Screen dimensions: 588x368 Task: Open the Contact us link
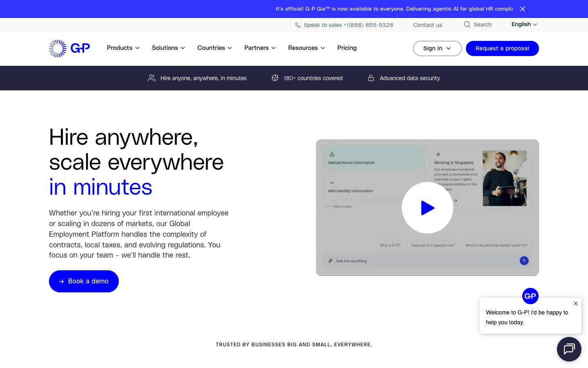point(428,25)
